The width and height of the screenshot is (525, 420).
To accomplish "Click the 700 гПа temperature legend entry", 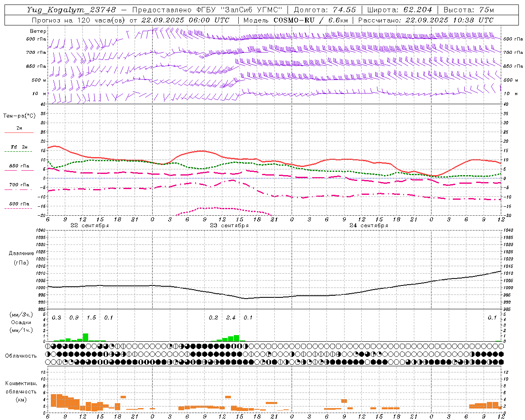I will (x=19, y=185).
